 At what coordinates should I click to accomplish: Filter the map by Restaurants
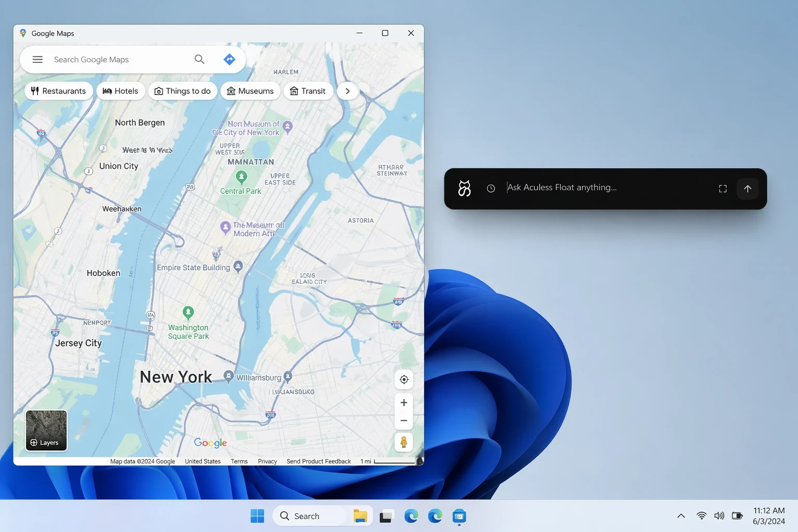coord(59,91)
